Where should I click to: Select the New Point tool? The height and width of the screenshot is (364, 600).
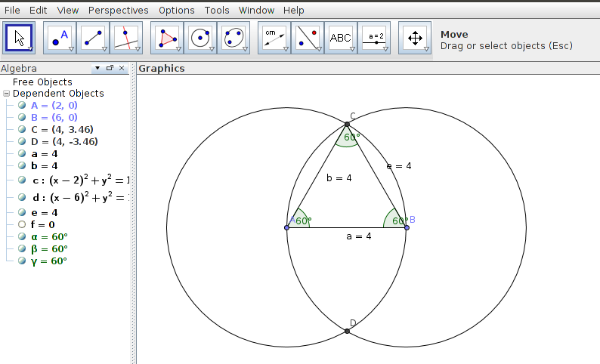(x=60, y=38)
